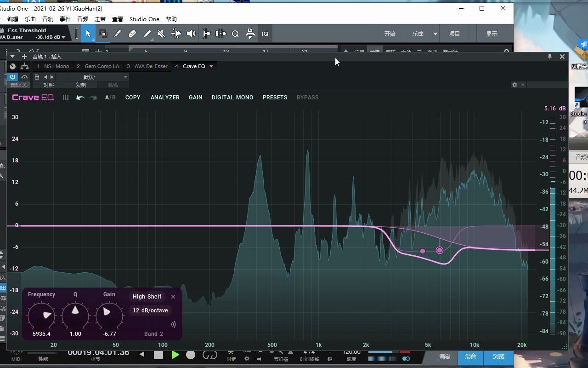Switch to 2 - Gem Comp LA tab

pyautogui.click(x=98, y=66)
